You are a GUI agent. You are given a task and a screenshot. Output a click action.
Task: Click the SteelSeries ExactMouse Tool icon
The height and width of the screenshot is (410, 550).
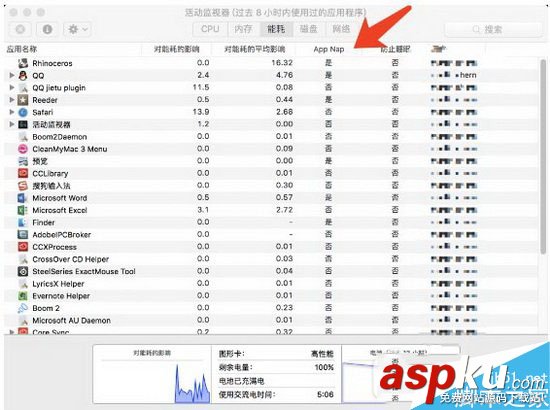[23, 271]
